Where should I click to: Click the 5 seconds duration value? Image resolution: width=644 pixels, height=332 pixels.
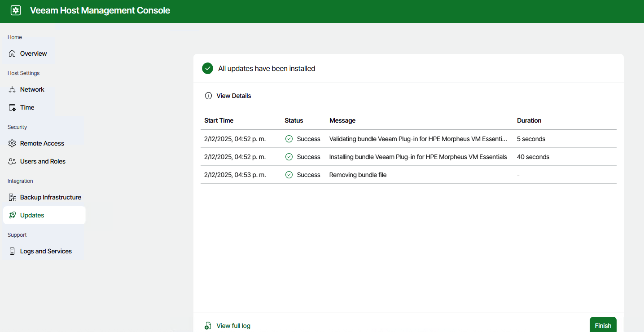[x=531, y=139]
